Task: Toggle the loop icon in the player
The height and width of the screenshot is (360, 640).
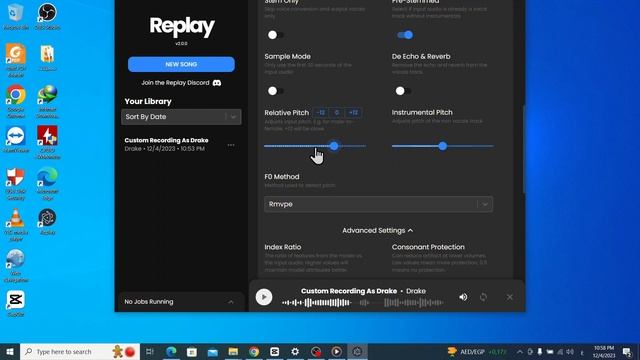Action: [x=483, y=297]
